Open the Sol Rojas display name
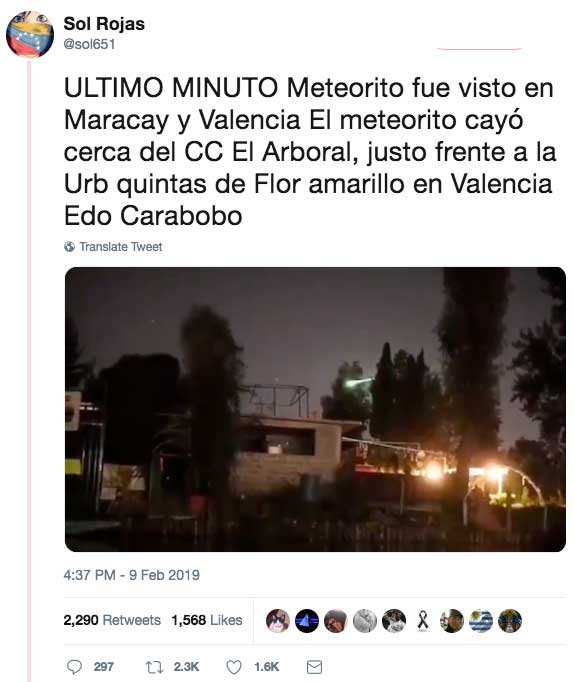 tap(104, 24)
